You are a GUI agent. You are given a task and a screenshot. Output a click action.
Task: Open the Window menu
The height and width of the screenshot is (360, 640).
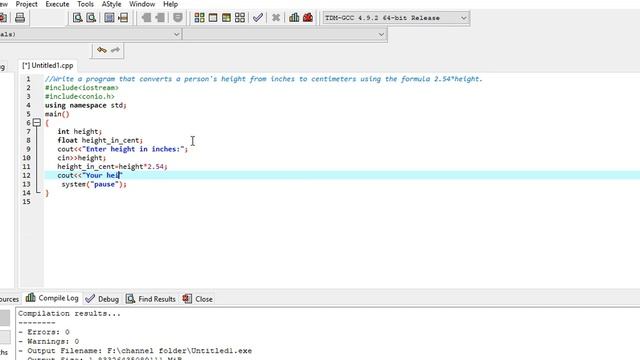(x=142, y=4)
